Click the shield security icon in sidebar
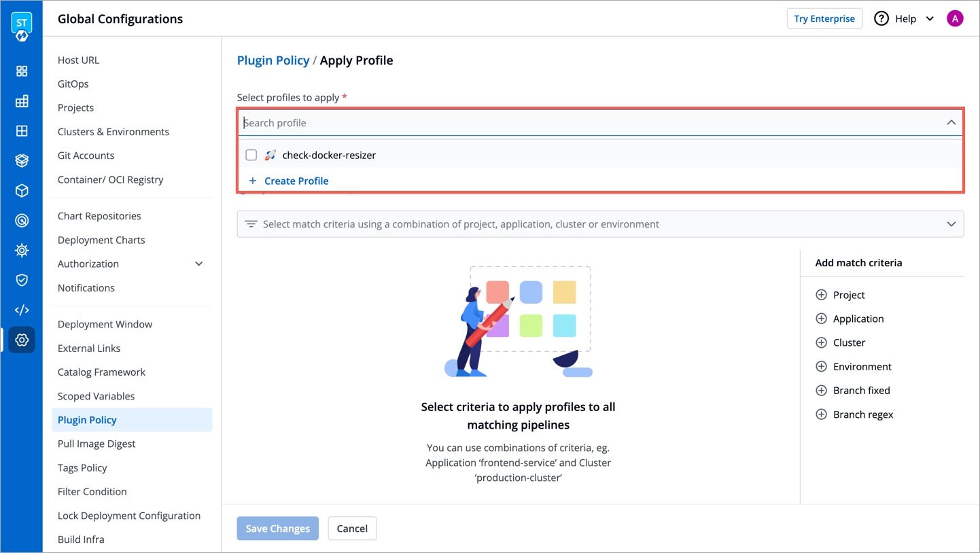The width and height of the screenshot is (980, 553). point(22,280)
